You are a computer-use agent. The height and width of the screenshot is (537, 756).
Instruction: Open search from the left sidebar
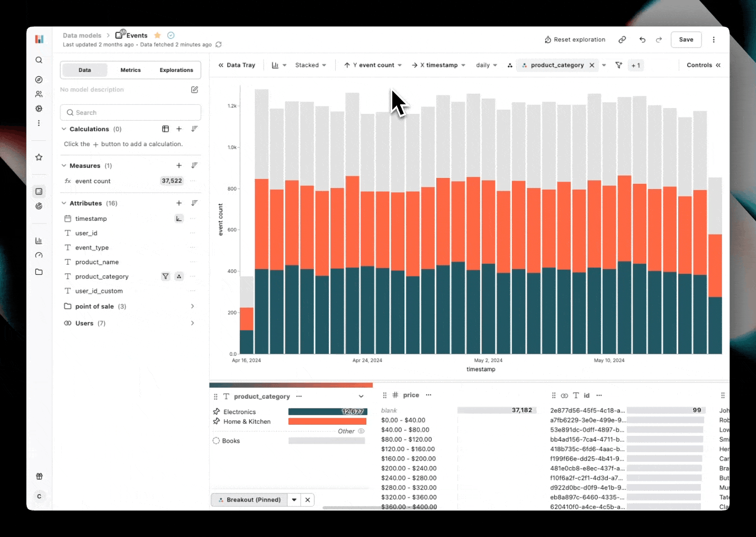[x=39, y=60]
